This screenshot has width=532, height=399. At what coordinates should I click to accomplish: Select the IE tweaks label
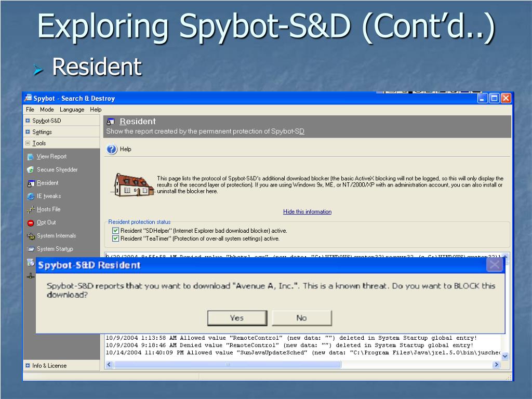click(49, 196)
